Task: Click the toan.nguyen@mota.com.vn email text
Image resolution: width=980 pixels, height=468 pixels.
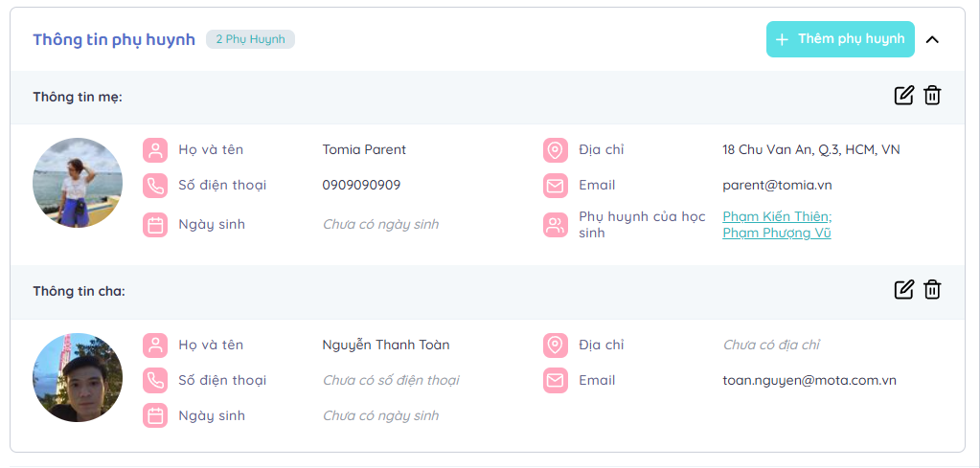Action: (809, 381)
